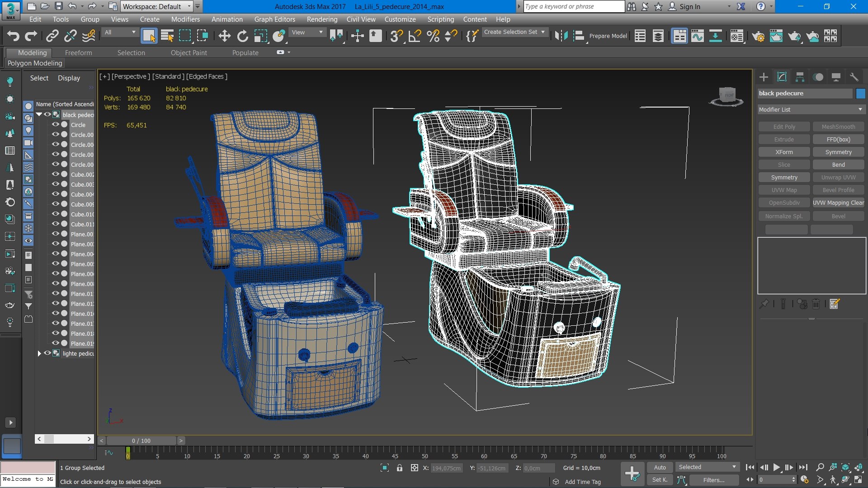Toggle the selection lock icon
This screenshot has width=868, height=488.
[399, 468]
